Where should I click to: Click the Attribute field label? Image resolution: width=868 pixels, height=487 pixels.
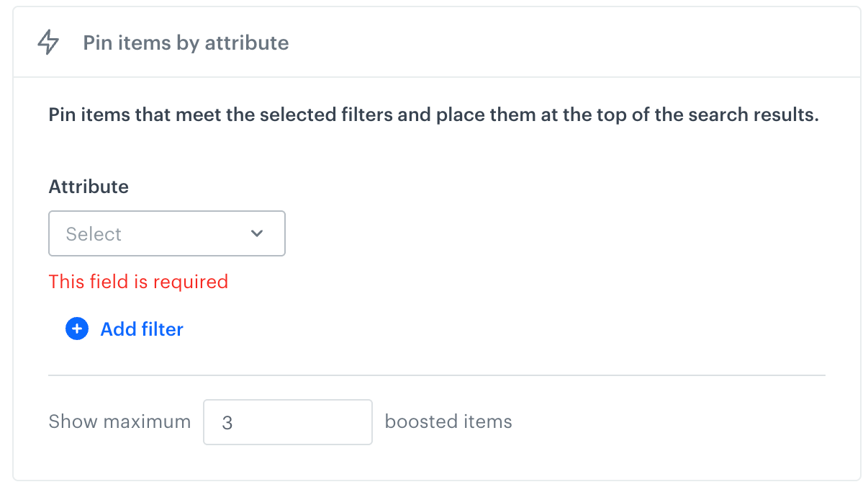tap(89, 187)
